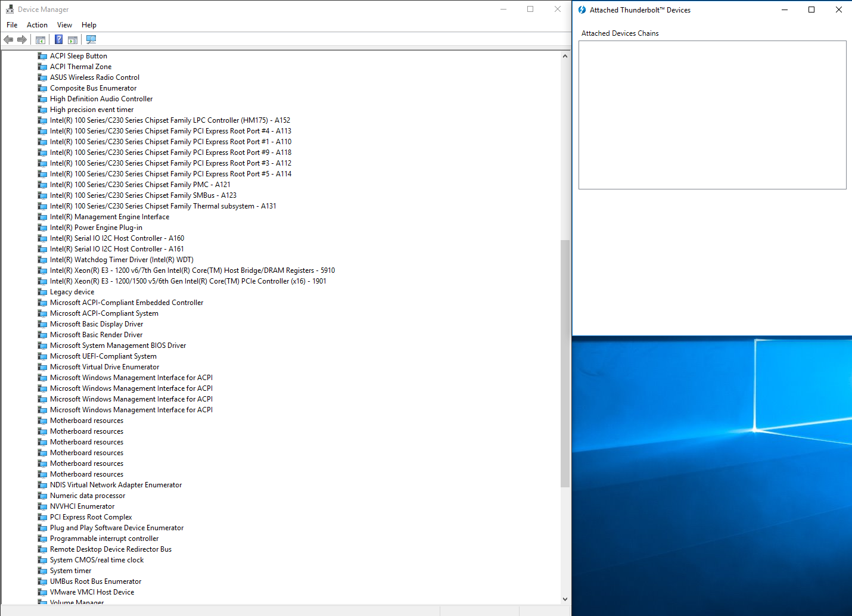Click inside the Attached Devices Chains list box
852x616 pixels.
[x=713, y=115]
